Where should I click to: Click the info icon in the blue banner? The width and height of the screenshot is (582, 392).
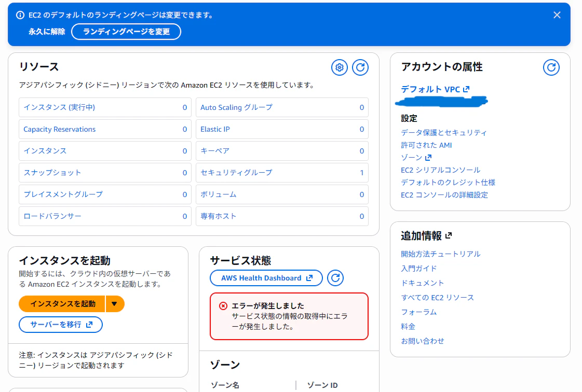tap(20, 15)
